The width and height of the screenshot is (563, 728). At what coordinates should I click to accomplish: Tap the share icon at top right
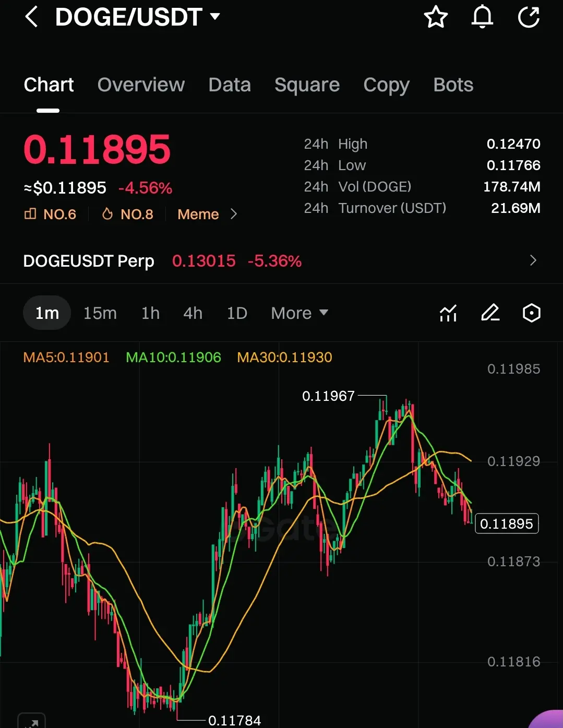click(x=529, y=17)
